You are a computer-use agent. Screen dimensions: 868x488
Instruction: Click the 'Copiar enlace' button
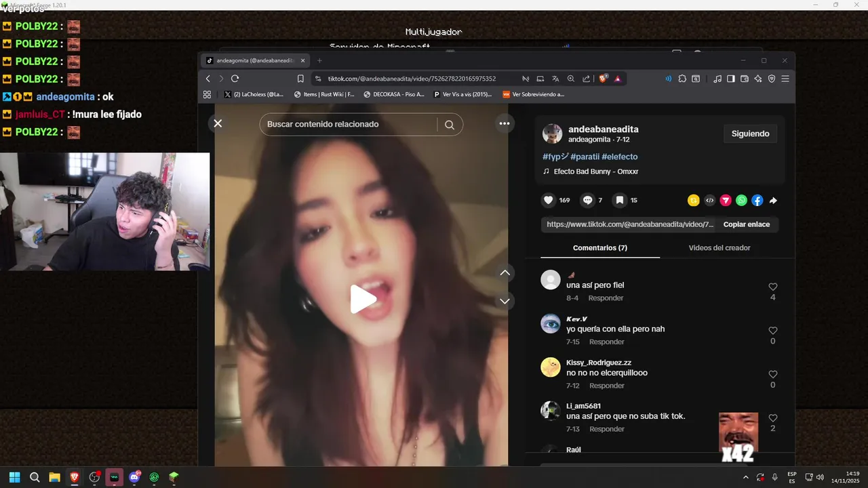pyautogui.click(x=747, y=224)
